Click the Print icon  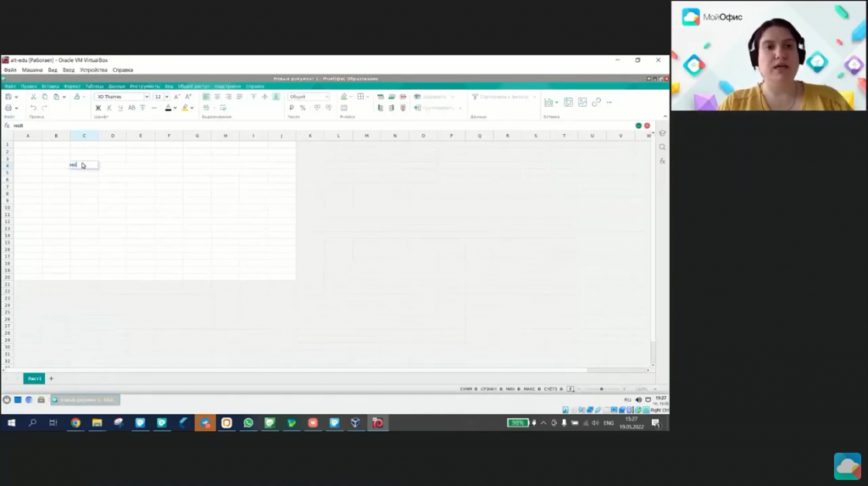point(8,108)
